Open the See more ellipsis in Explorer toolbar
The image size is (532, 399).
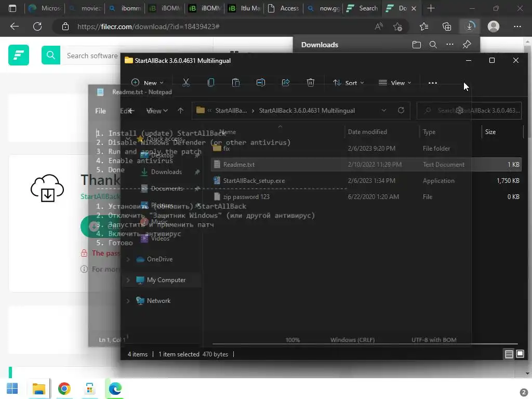point(433,83)
